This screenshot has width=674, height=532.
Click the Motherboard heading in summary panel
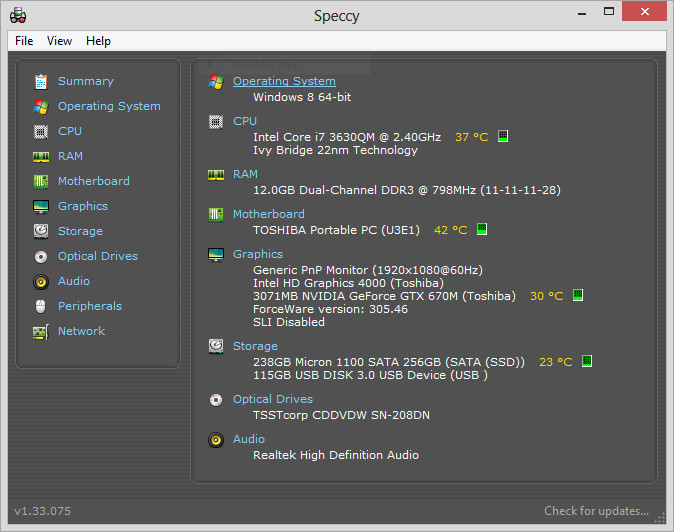[x=269, y=214]
